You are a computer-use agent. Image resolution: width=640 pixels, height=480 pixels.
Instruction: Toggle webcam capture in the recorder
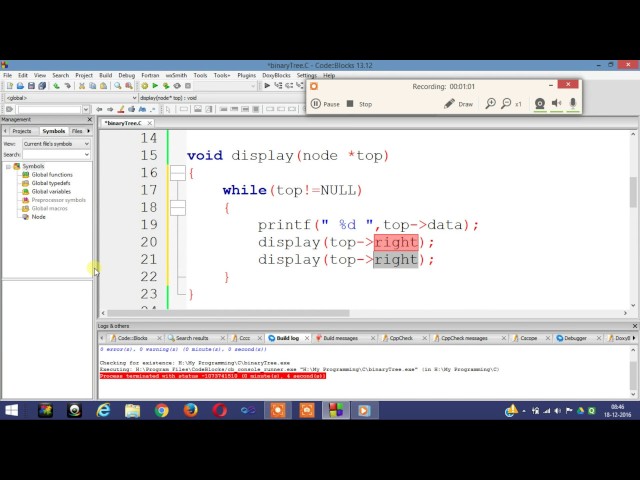click(x=540, y=103)
